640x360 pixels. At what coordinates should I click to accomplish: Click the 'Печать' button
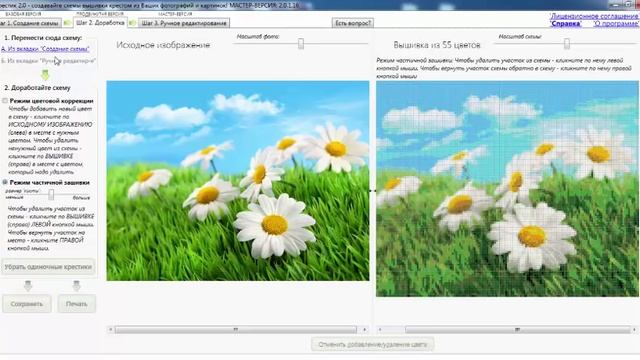(x=76, y=304)
